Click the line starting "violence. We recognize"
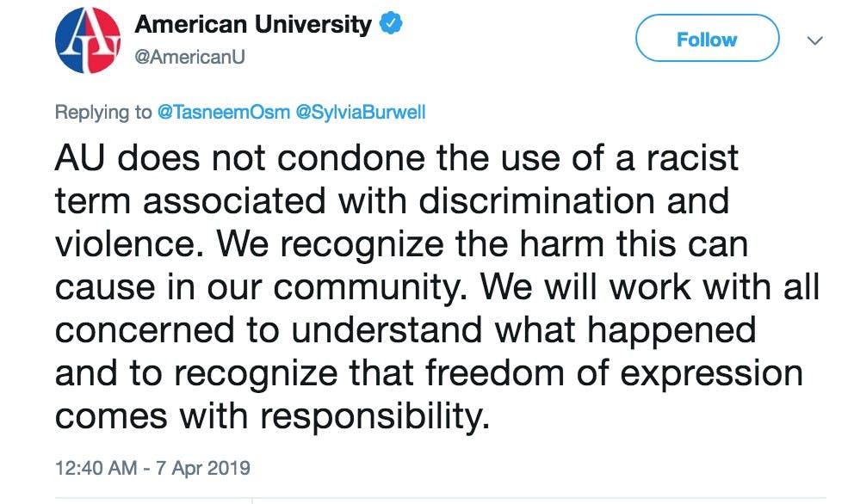The image size is (854, 504). (x=401, y=243)
